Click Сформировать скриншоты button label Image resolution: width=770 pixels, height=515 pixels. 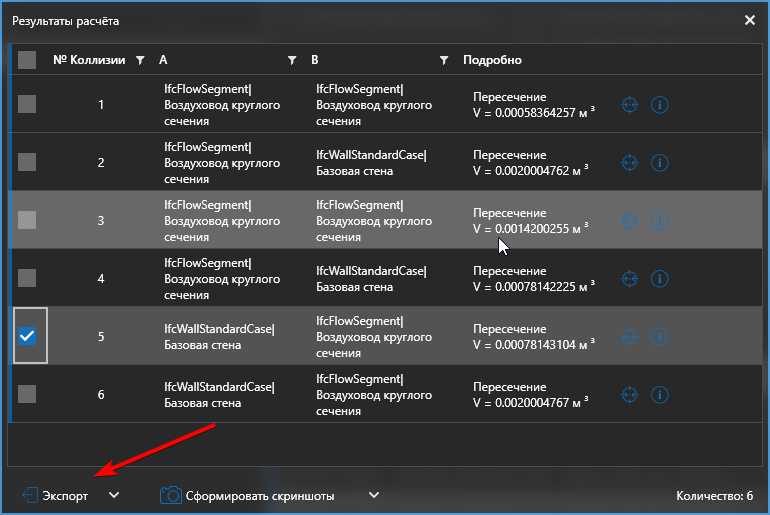[260, 495]
